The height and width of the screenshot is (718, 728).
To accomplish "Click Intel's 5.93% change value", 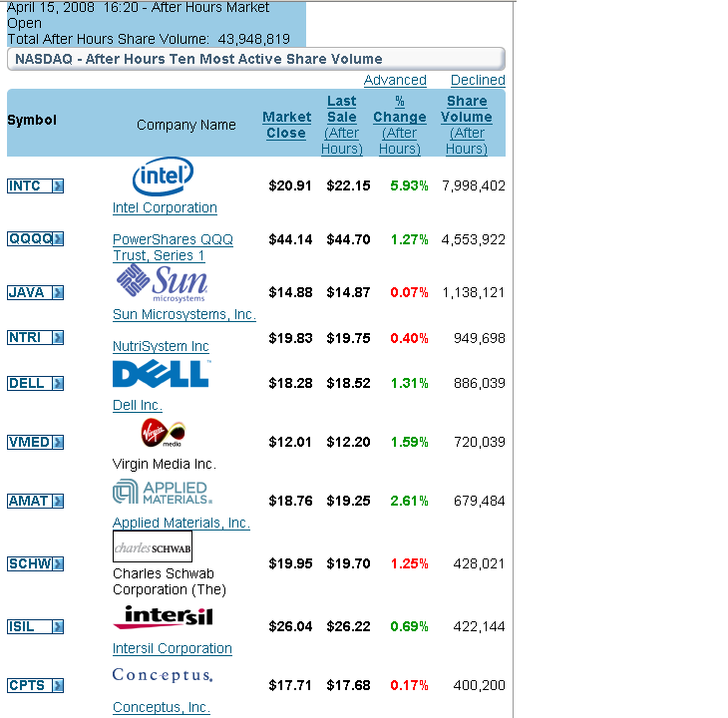I will (409, 185).
